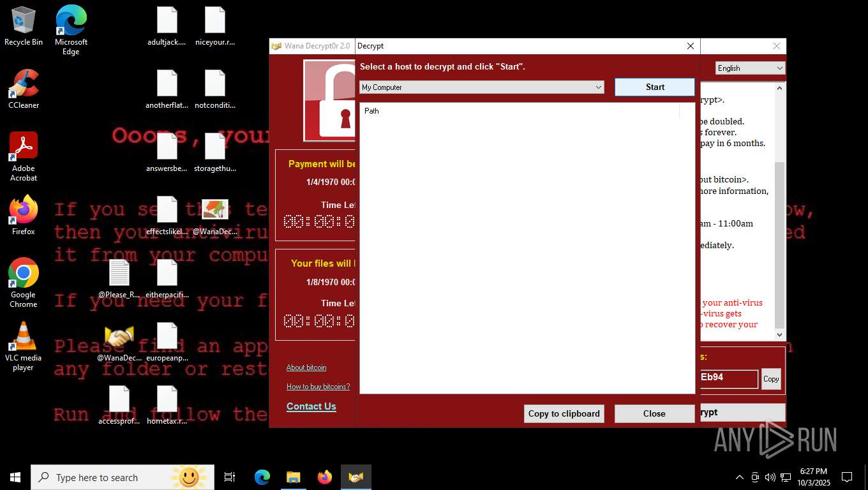868x490 pixels.
Task: Select the effectslikel file on the desktop
Action: 167,216
